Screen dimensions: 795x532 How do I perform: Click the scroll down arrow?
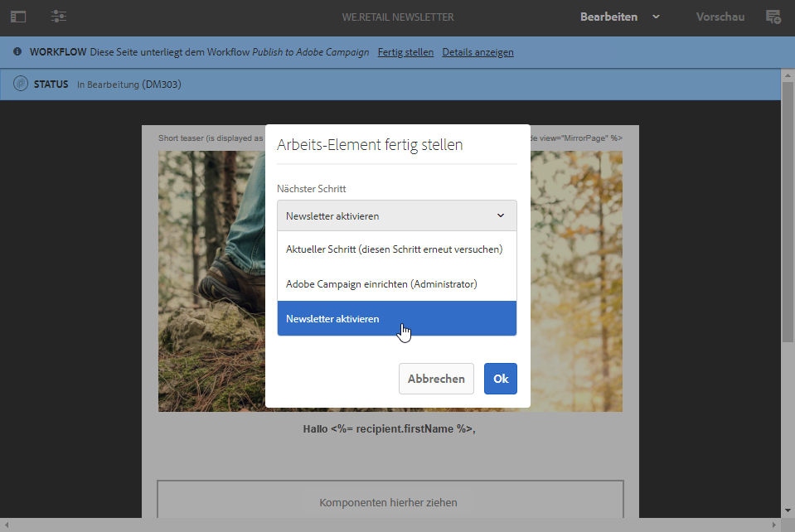pos(788,510)
